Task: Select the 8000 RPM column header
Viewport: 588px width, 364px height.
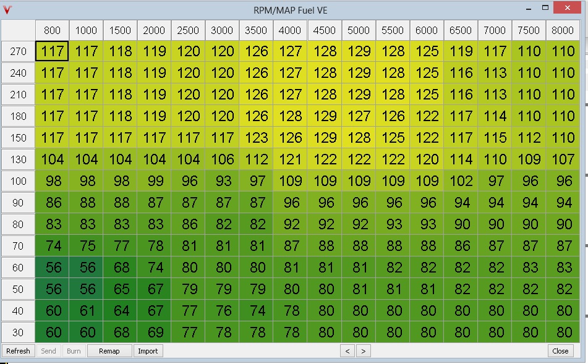Action: pos(563,30)
